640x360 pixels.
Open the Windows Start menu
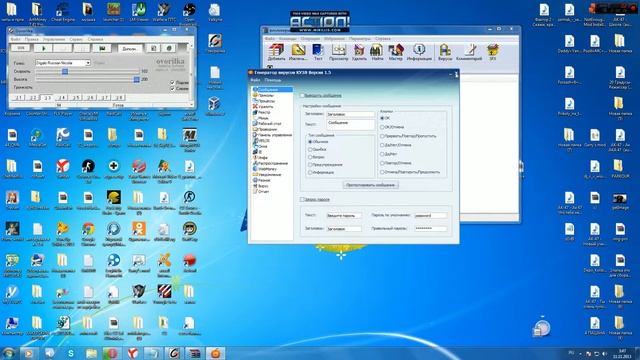pos(8,353)
